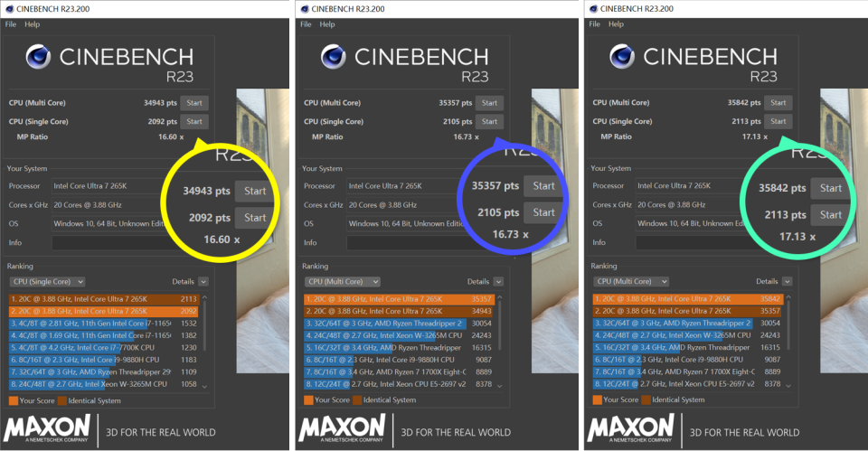Select ranking row scoring 2092
The image size is (868, 451).
point(103,311)
